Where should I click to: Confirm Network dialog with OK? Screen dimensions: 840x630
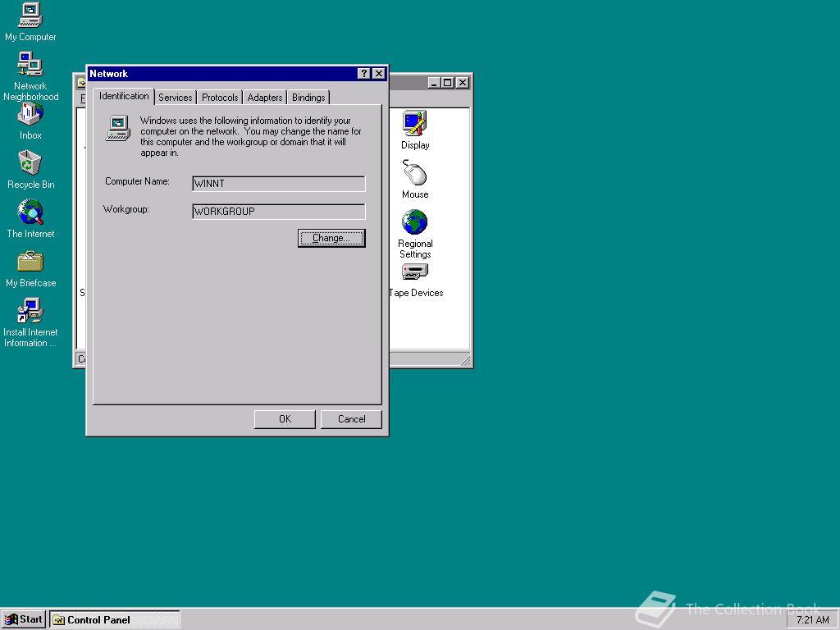coord(285,419)
